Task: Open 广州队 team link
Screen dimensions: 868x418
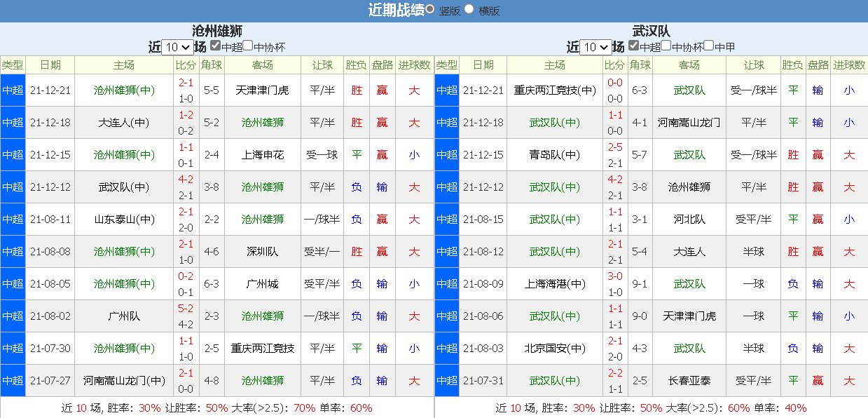Action: click(125, 316)
